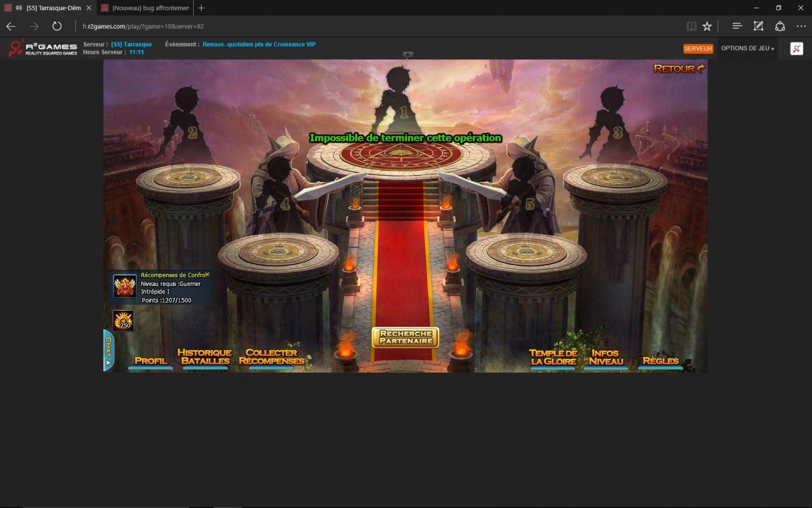Click the rank reward badge icon

point(125,287)
